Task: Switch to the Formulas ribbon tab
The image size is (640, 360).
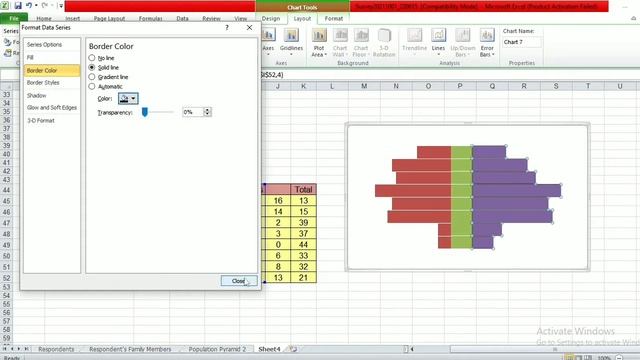Action: [x=151, y=18]
